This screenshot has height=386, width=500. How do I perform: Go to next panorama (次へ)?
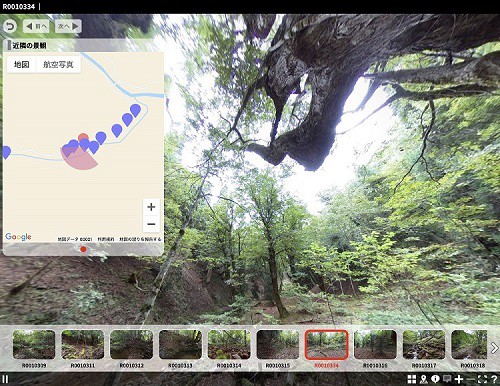(x=68, y=26)
